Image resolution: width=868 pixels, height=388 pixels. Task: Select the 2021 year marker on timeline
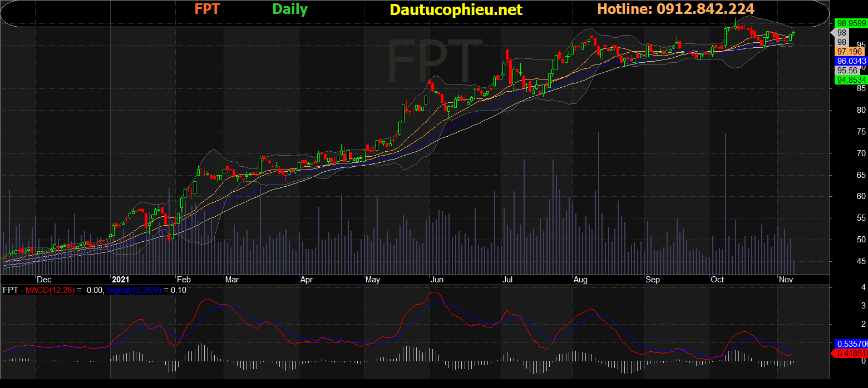pos(121,280)
